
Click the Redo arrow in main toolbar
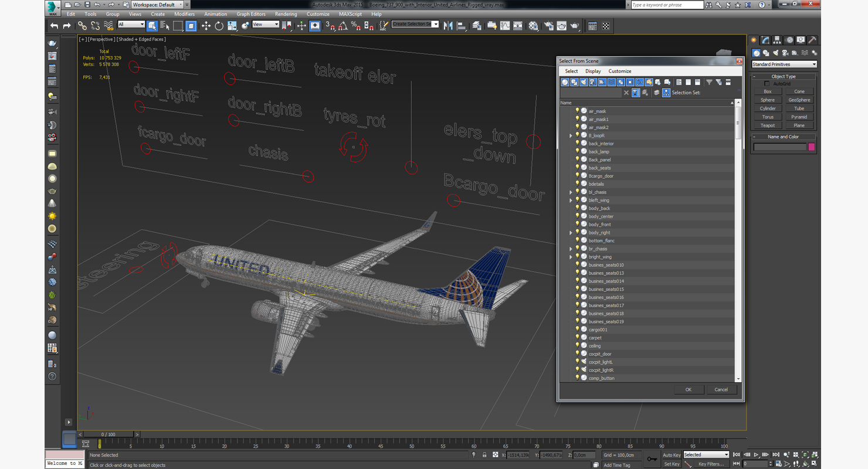pyautogui.click(x=67, y=26)
